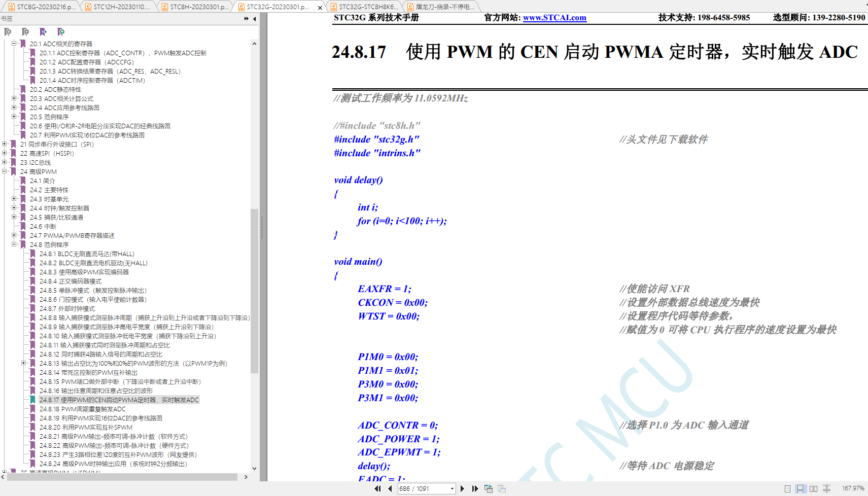Expand the 24.4 时钟/触发控制器 node
This screenshot has height=496, width=868.
[14, 208]
